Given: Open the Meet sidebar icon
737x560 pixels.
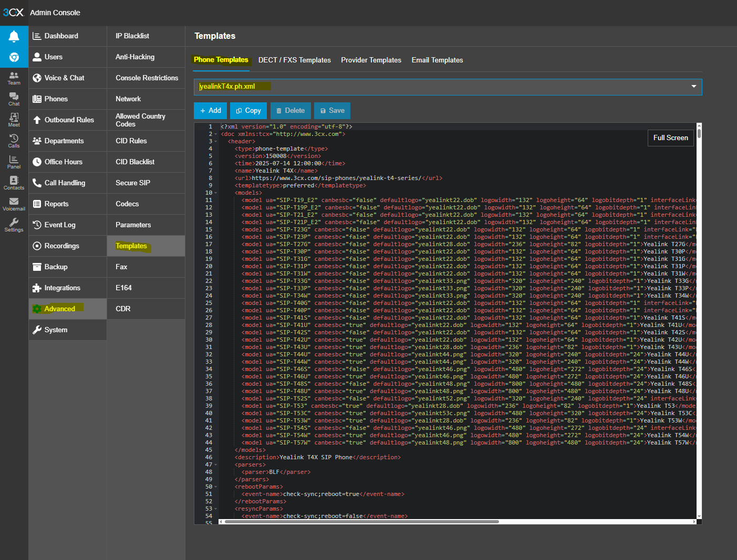Looking at the screenshot, I should (x=14, y=120).
